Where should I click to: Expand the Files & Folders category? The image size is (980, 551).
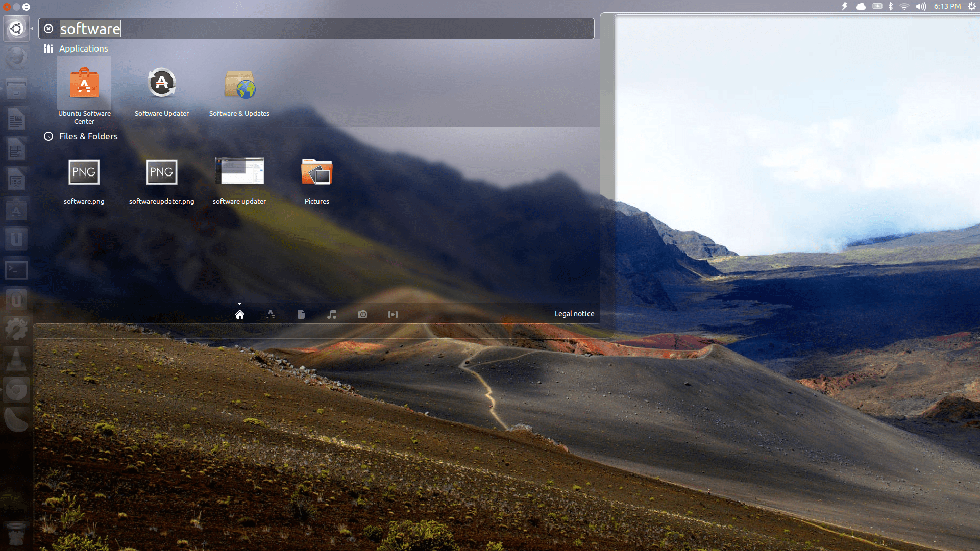click(88, 136)
